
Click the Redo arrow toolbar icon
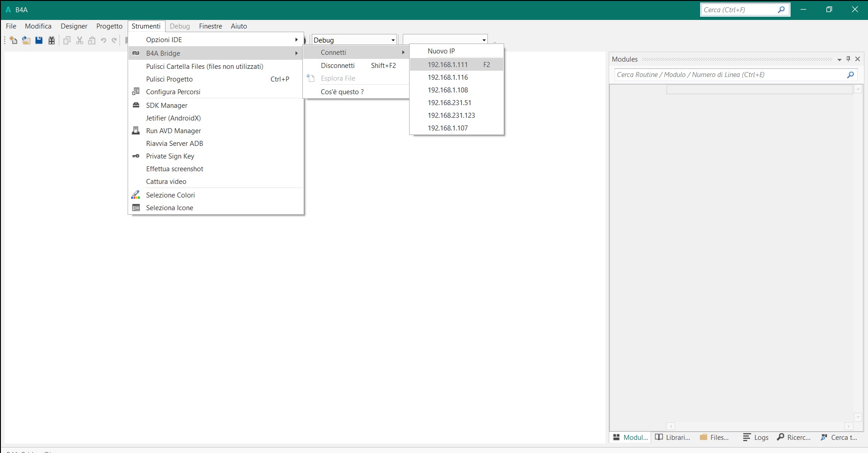click(x=114, y=40)
